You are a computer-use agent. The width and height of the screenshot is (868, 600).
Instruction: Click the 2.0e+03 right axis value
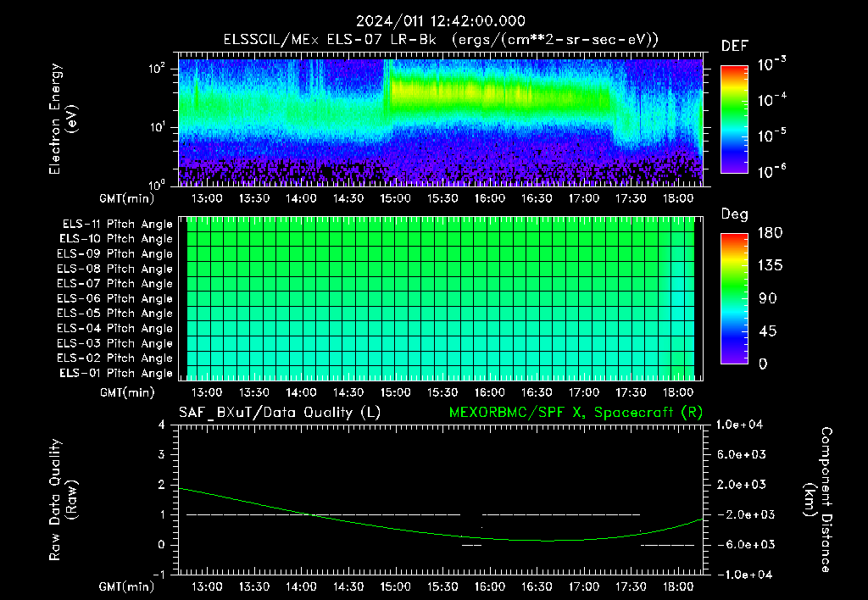point(741,484)
